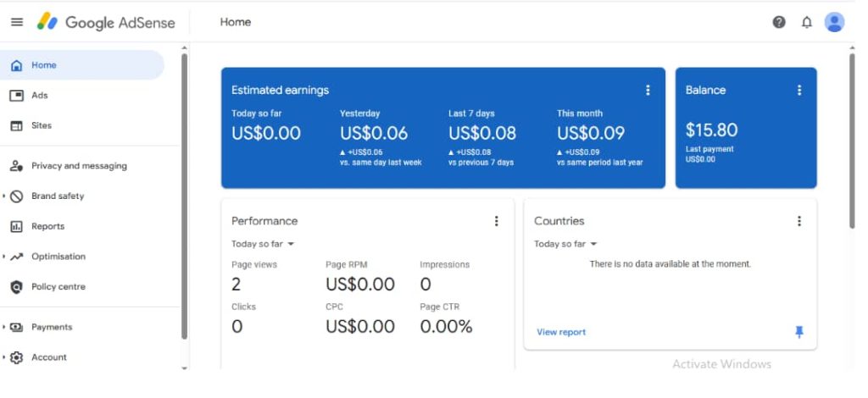Open Countries card three-dot menu
This screenshot has height=398, width=868.
pos(798,221)
